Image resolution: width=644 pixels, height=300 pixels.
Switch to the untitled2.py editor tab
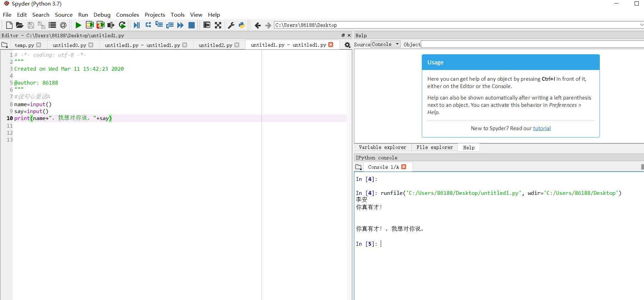(x=215, y=45)
